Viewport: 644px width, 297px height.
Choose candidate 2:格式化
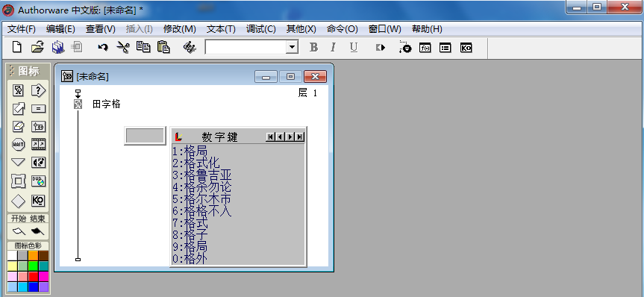[x=196, y=163]
